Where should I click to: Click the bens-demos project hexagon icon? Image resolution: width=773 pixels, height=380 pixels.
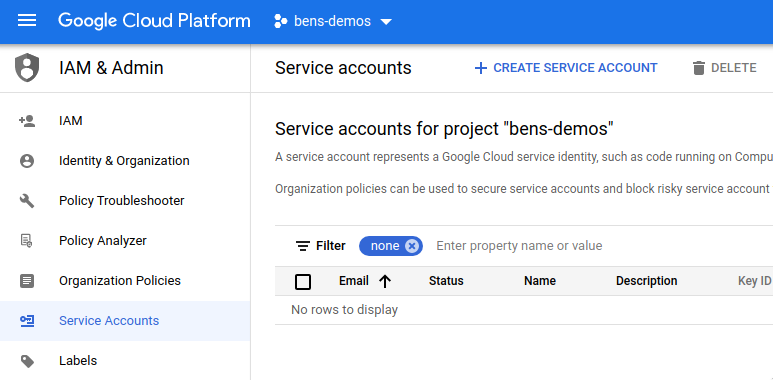pyautogui.click(x=281, y=21)
